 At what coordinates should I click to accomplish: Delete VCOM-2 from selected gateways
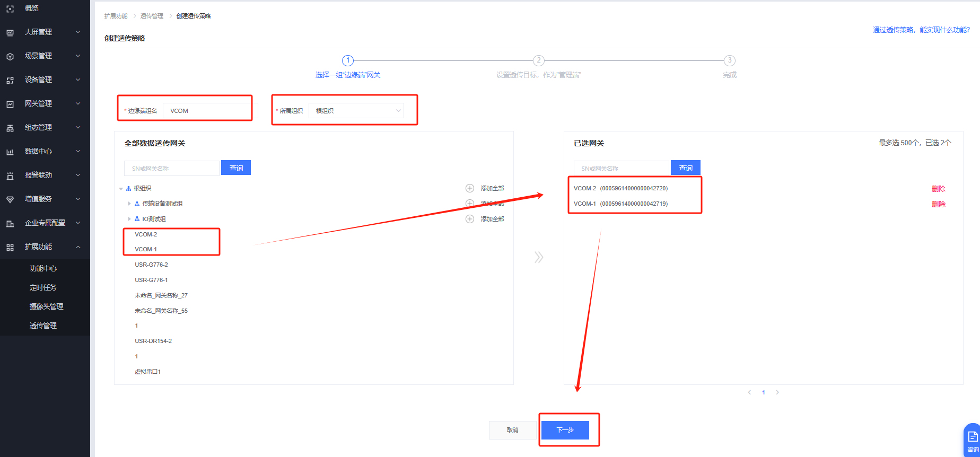click(938, 189)
